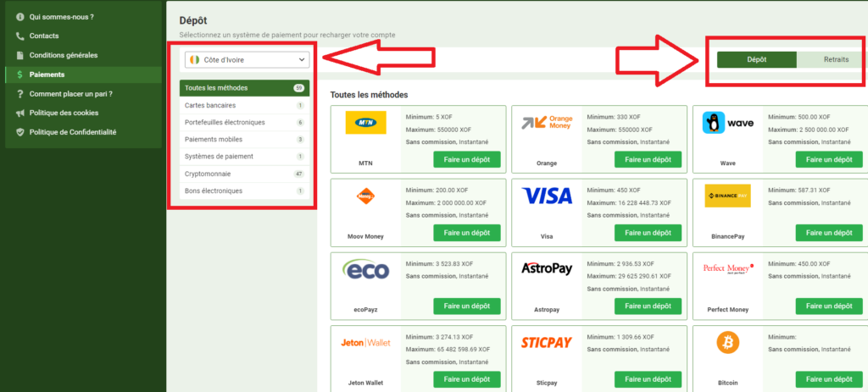Image resolution: width=868 pixels, height=392 pixels.
Task: Click the megaphone icon beside Politique des cookies
Action: (20, 113)
